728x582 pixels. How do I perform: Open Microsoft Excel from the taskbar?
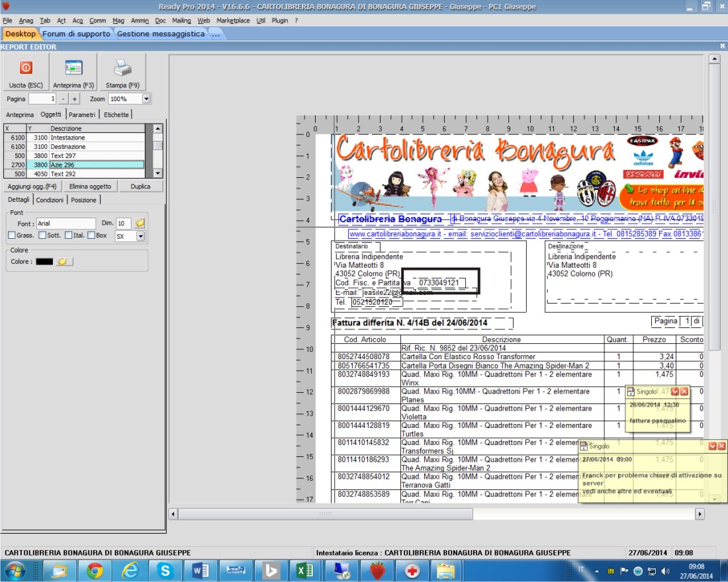click(x=306, y=570)
